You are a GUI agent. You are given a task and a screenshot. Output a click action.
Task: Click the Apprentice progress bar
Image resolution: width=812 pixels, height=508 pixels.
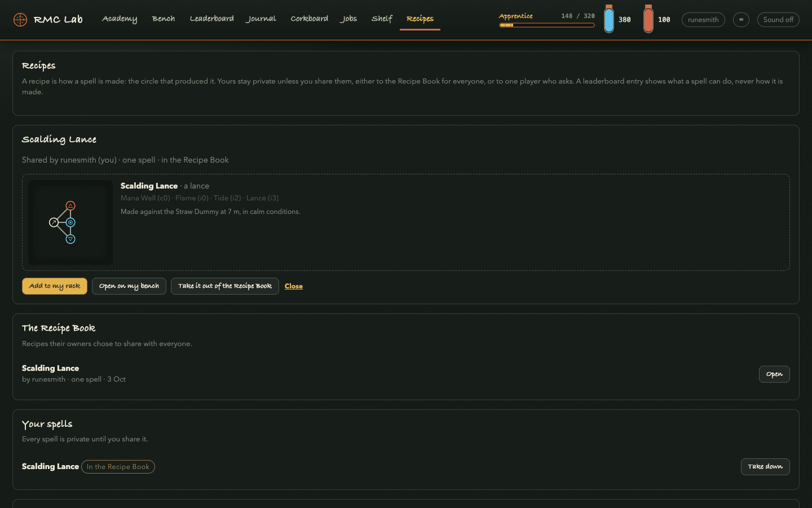547,25
